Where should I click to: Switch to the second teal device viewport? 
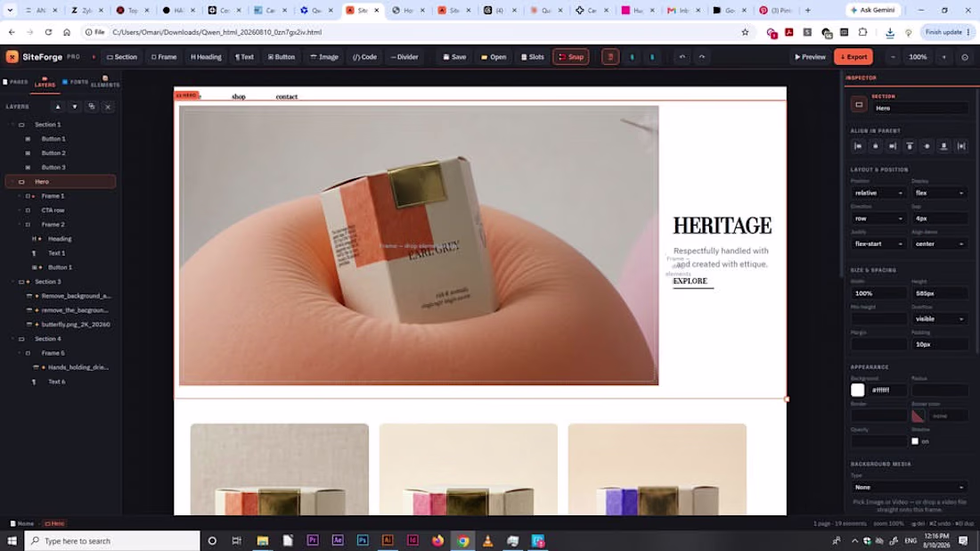coord(652,57)
